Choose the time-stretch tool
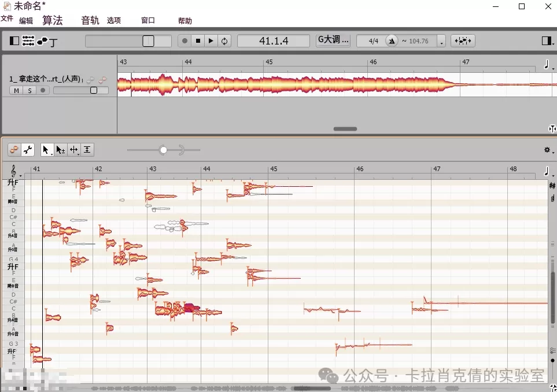 [x=74, y=150]
